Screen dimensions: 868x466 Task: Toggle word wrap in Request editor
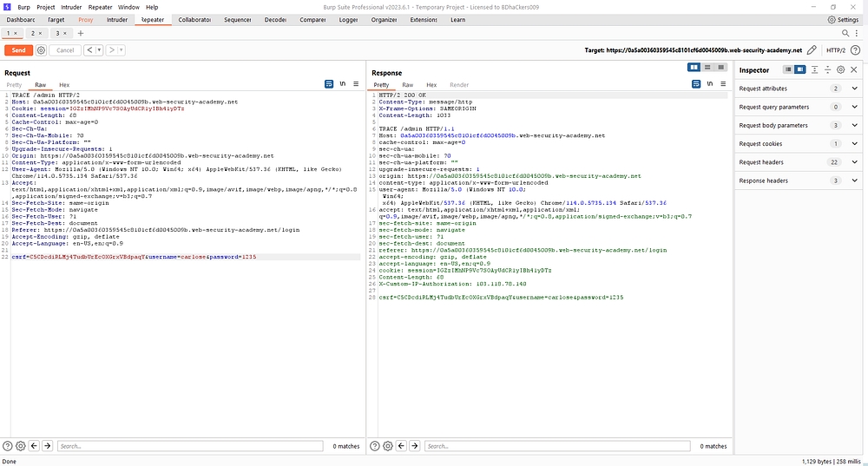(329, 84)
